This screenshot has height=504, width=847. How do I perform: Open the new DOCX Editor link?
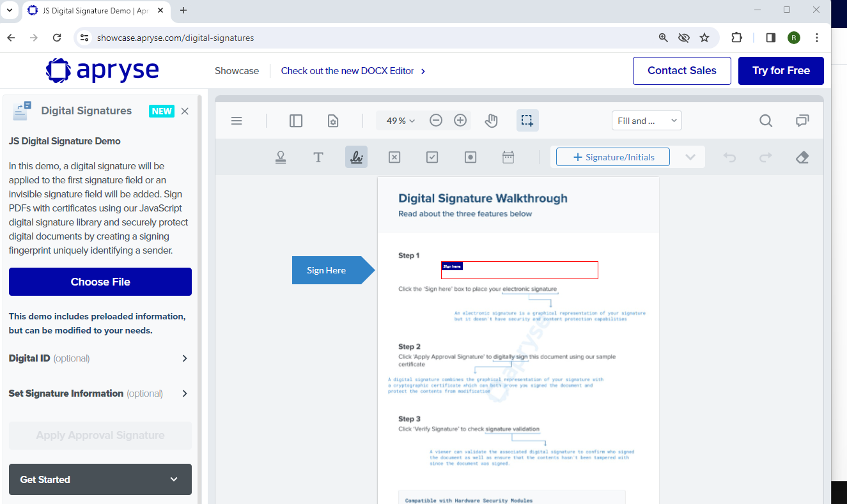(x=354, y=71)
